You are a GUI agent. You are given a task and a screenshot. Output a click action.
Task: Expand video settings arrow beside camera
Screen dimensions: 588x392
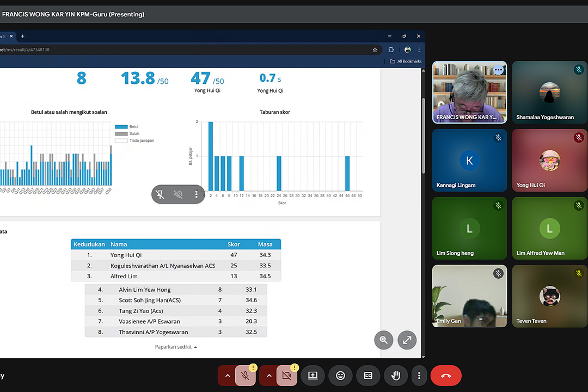(269, 376)
